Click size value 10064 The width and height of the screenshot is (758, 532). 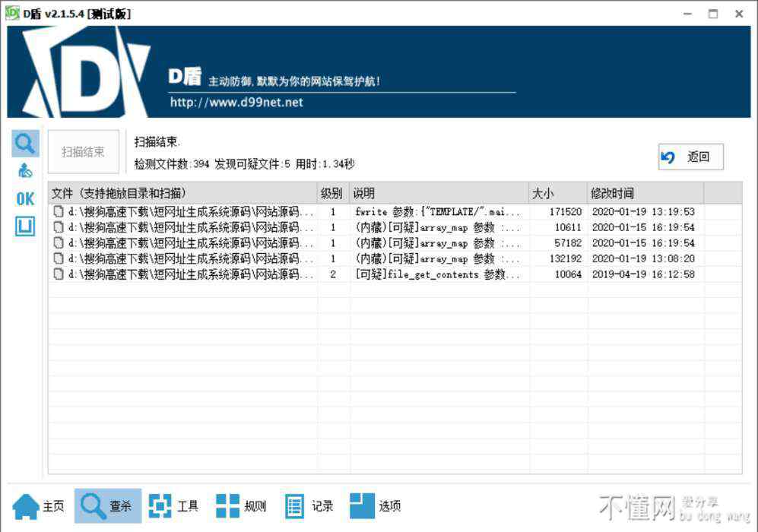click(567, 274)
